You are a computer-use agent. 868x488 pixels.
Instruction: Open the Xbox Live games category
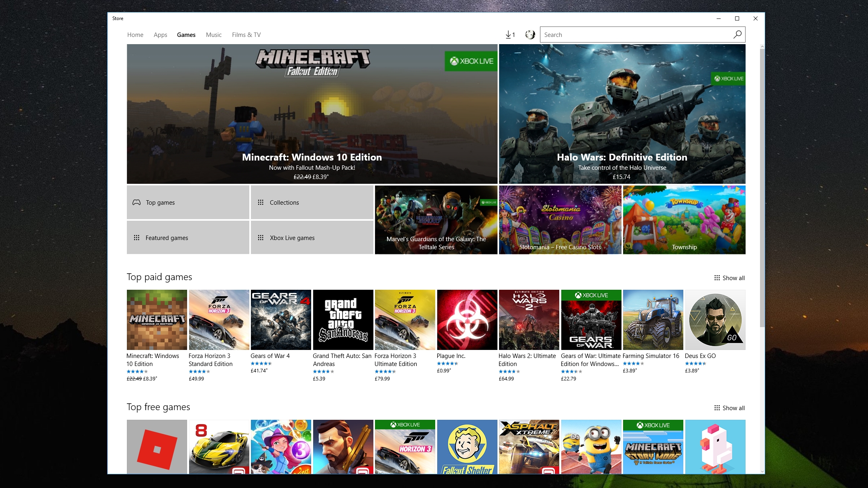[x=312, y=238]
